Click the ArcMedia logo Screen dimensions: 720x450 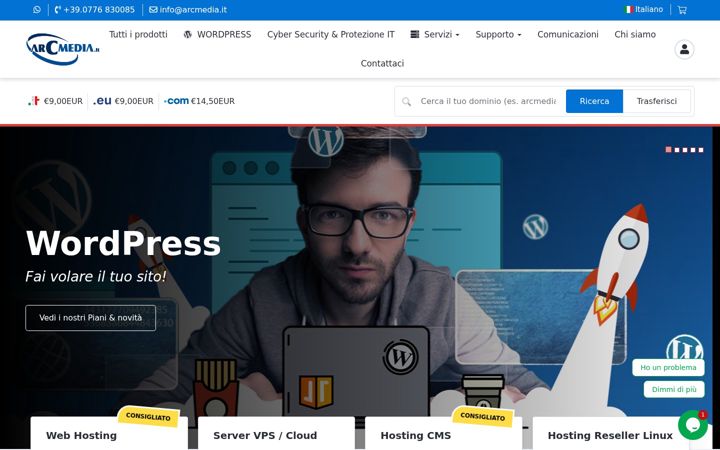point(63,49)
